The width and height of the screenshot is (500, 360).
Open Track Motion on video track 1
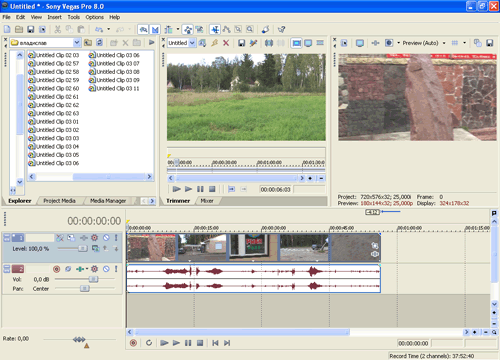pyautogui.click(x=71, y=238)
